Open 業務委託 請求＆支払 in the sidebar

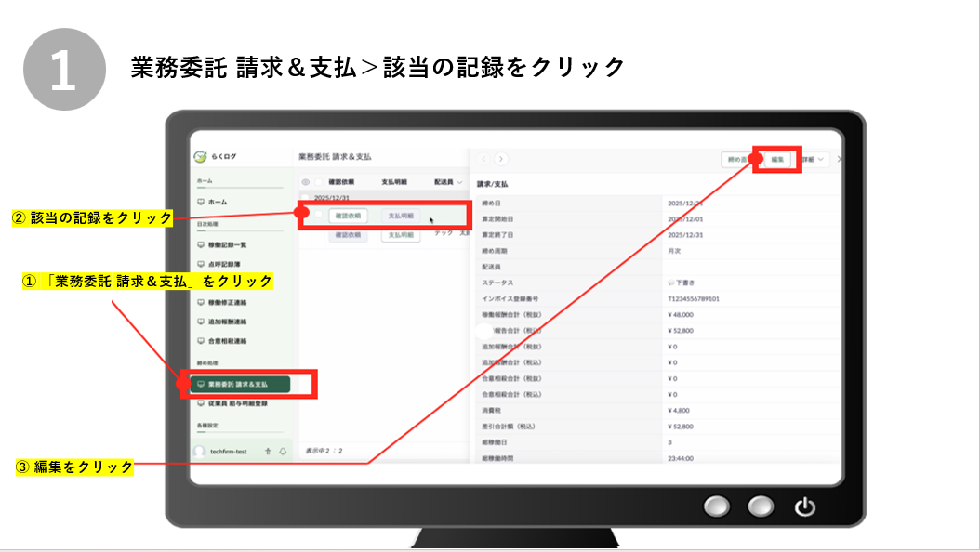[x=238, y=384]
